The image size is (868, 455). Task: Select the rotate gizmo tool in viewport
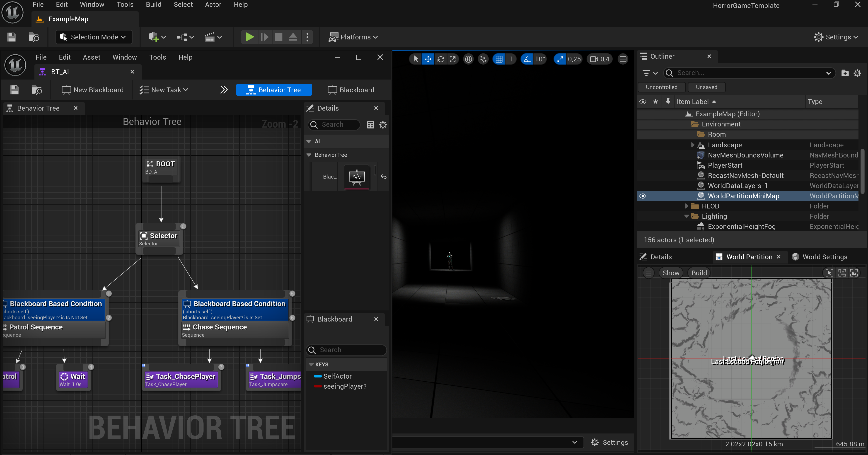(440, 59)
